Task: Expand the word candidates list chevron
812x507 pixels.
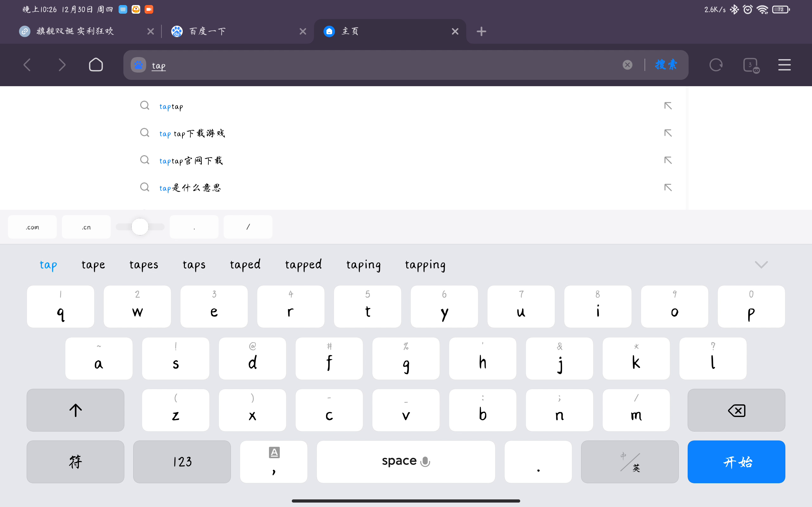Action: click(761, 265)
